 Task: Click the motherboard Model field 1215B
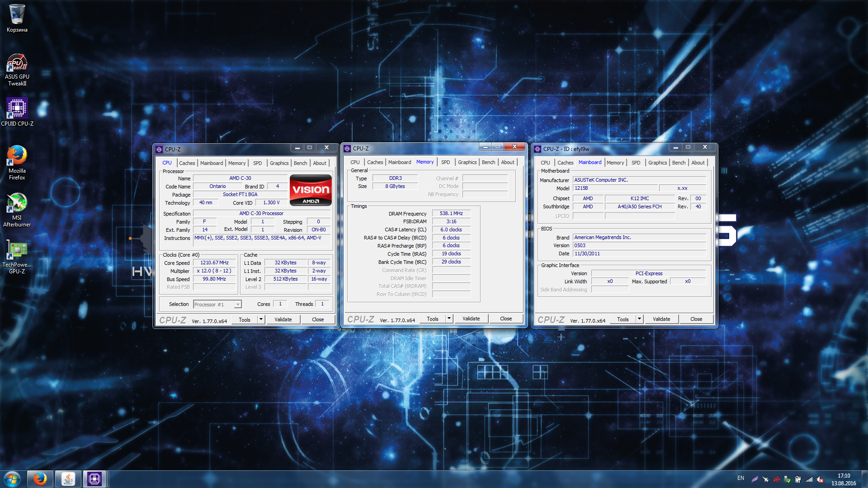pyautogui.click(x=615, y=188)
